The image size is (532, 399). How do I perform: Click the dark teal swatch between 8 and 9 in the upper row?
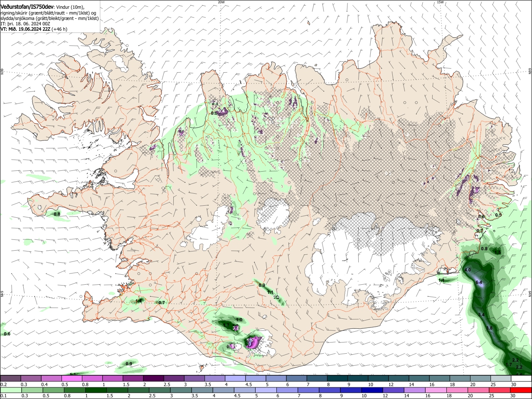point(337,378)
